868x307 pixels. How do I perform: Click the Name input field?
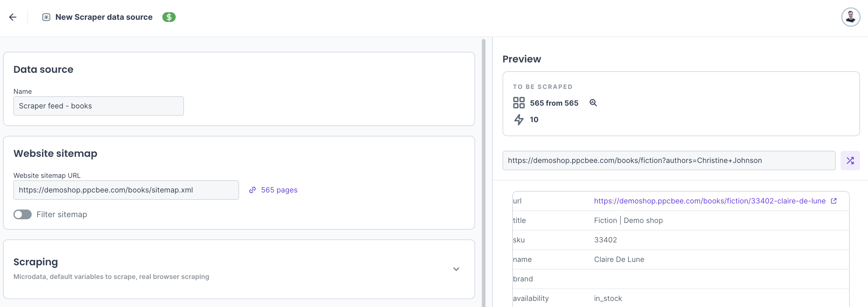98,106
